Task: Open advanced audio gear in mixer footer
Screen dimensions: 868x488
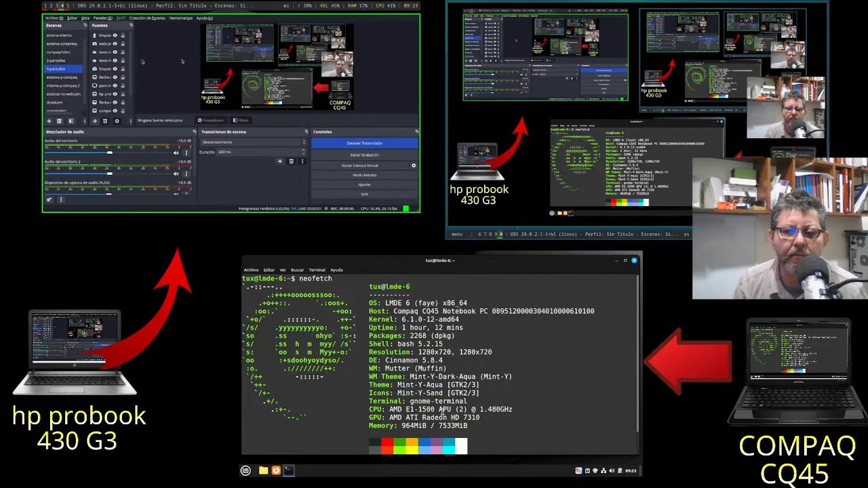Action: point(49,199)
